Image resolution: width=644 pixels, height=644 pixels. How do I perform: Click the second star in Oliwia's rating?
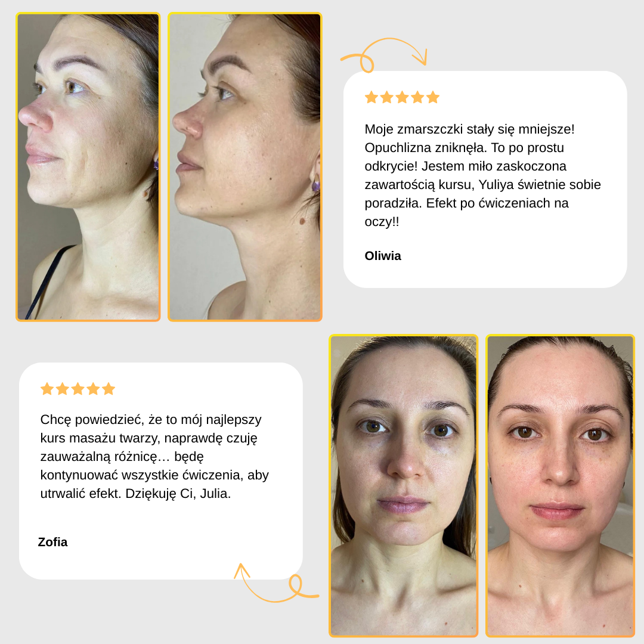[386, 97]
